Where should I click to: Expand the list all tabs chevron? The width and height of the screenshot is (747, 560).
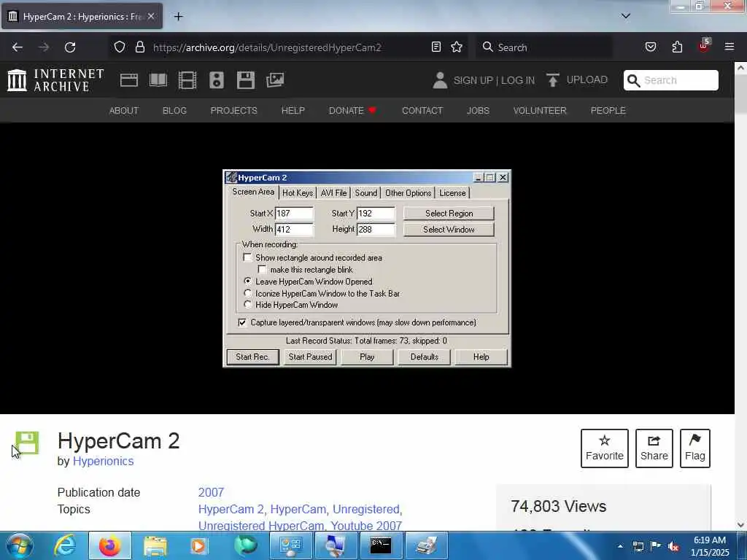click(626, 16)
